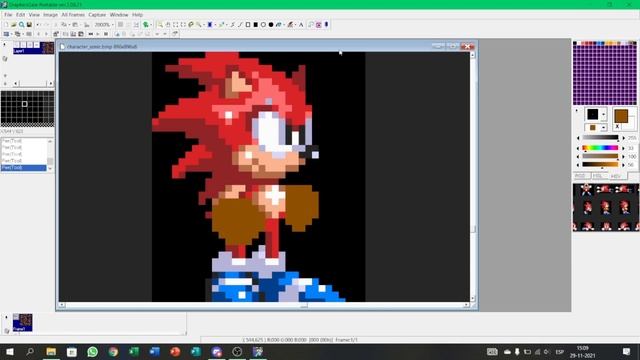640x360 pixels.
Task: Select the Loupe zoom tool
Action: 160,24
